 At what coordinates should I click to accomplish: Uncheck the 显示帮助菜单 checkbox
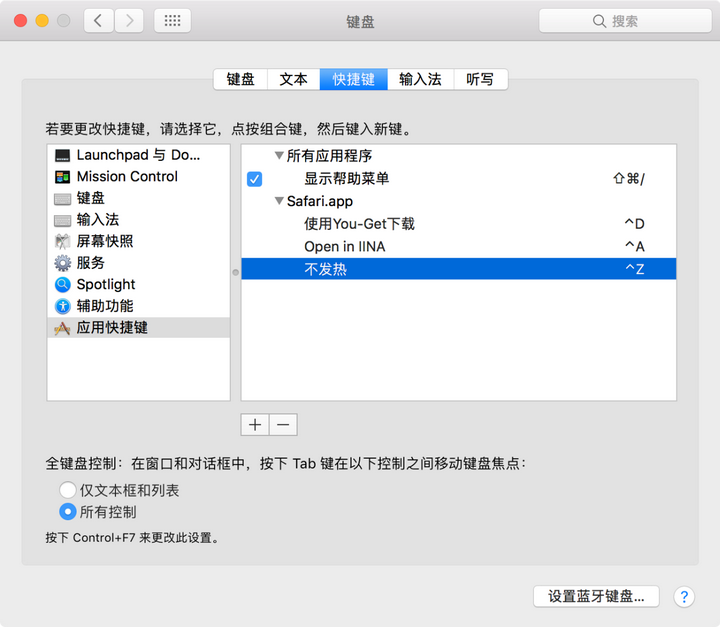(254, 179)
